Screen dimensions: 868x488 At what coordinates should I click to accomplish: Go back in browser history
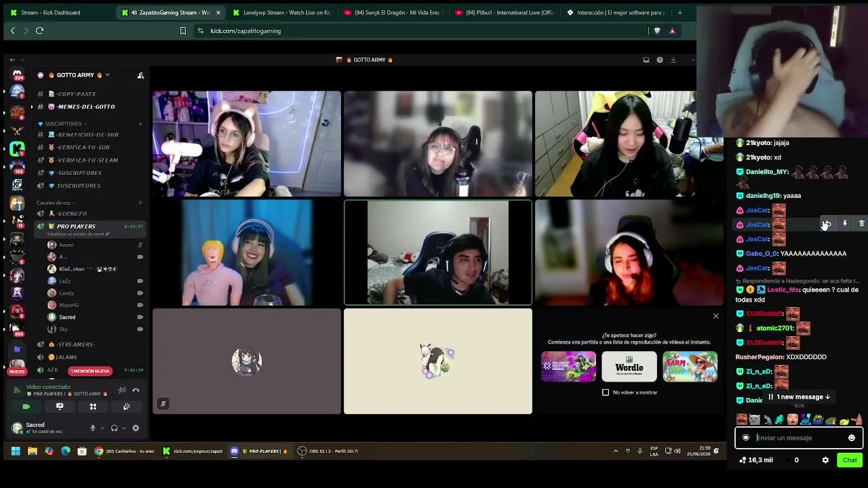click(12, 30)
